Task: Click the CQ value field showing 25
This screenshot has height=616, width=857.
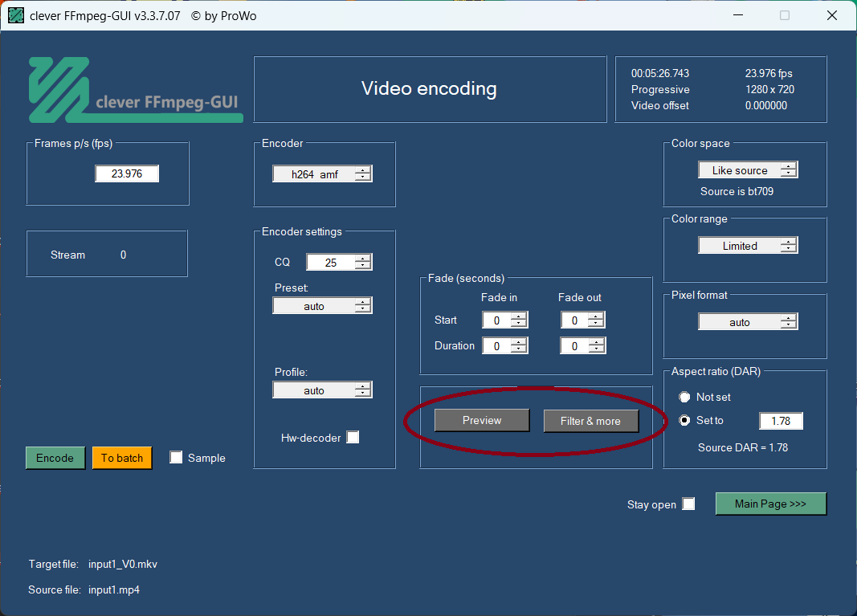Action: coord(331,263)
